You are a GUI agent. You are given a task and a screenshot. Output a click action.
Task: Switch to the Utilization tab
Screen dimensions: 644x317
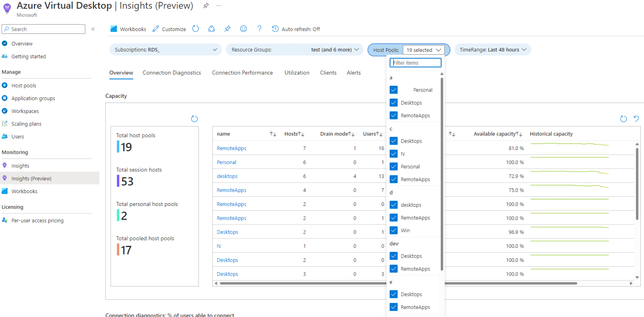pyautogui.click(x=297, y=73)
